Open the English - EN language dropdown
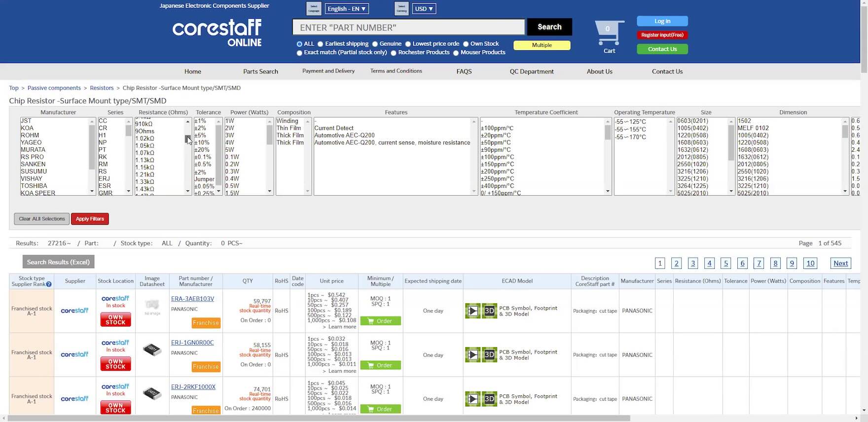The image size is (868, 422). 347,9
